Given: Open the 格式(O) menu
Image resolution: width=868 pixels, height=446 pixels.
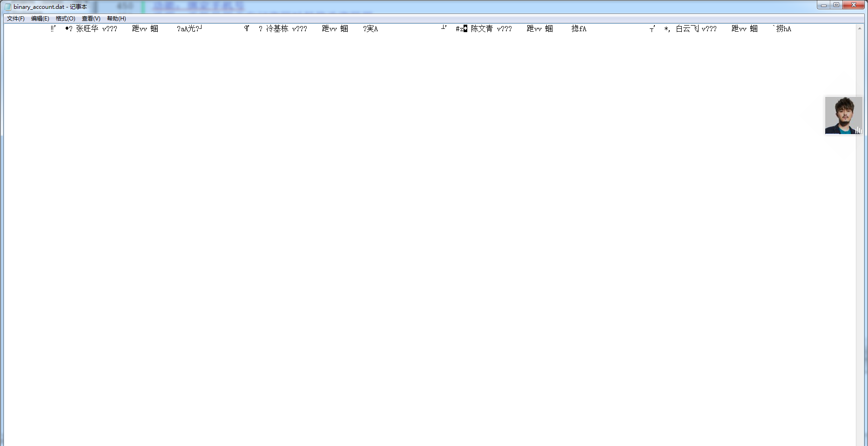Looking at the screenshot, I should 66,19.
